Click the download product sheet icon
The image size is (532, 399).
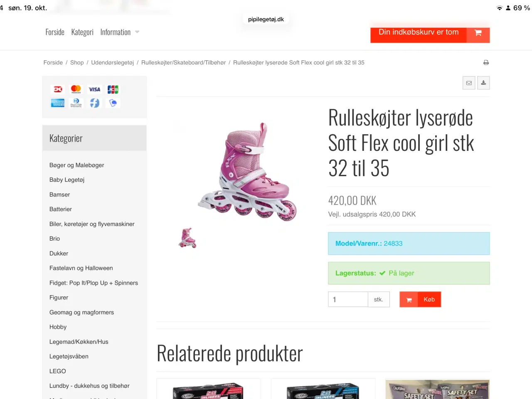pyautogui.click(x=483, y=83)
